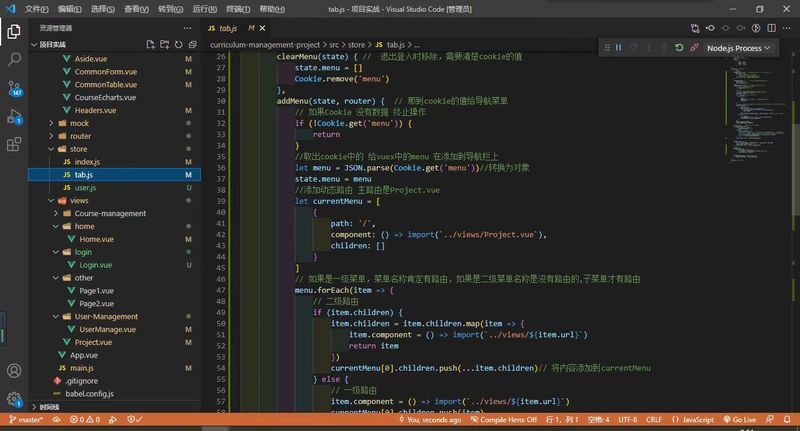800x431 pixels.
Task: Open the Extensions view
Action: [x=14, y=144]
